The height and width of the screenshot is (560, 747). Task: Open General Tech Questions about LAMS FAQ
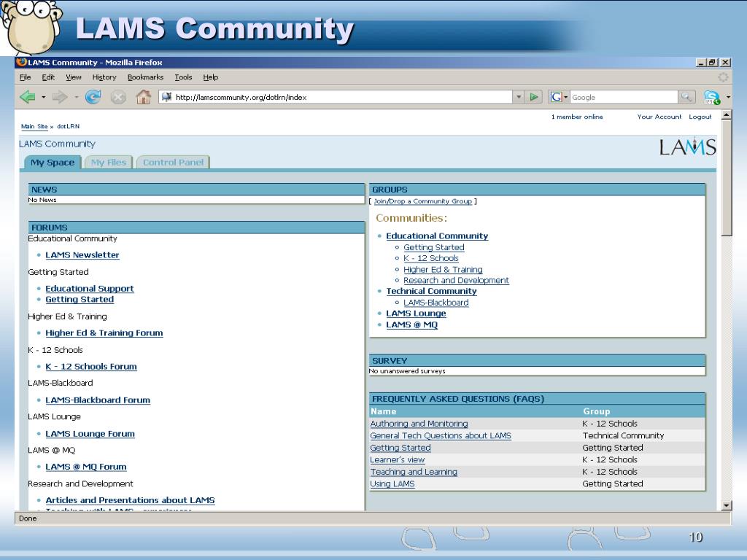coord(441,436)
